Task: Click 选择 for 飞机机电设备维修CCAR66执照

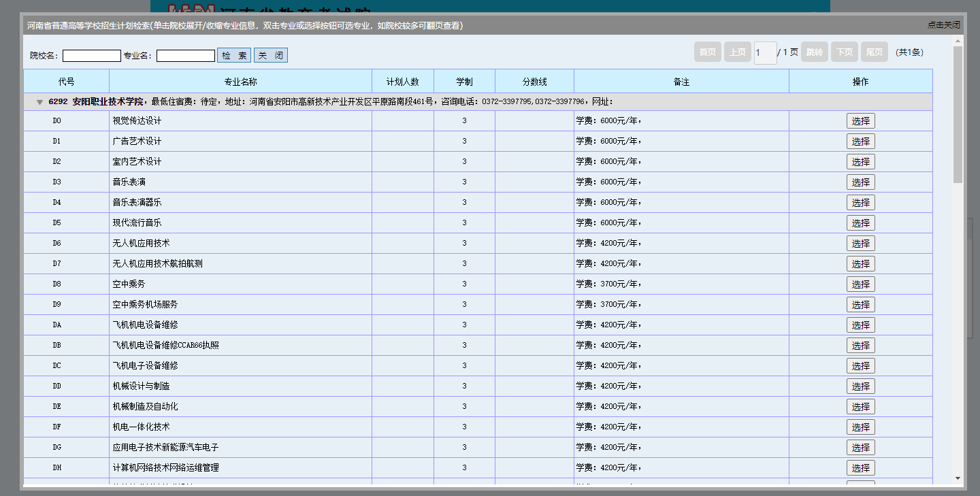Action: pos(861,346)
